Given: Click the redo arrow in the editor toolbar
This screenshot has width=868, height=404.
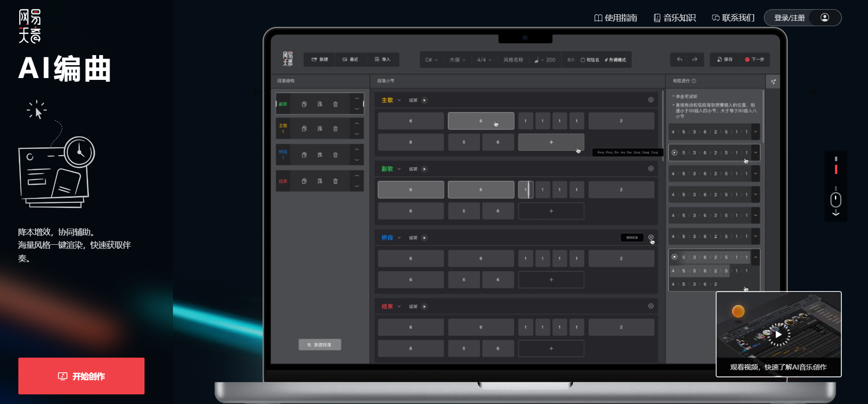Looking at the screenshot, I should (x=695, y=60).
